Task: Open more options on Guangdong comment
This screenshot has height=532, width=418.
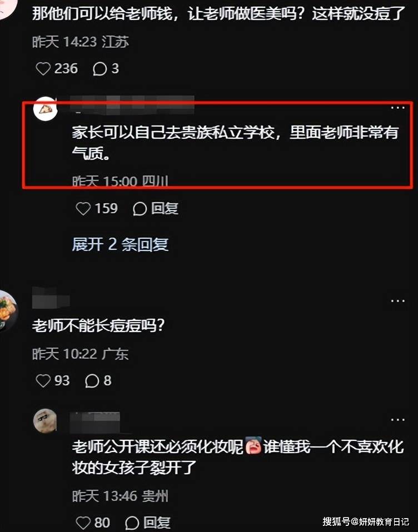Action: pyautogui.click(x=397, y=301)
